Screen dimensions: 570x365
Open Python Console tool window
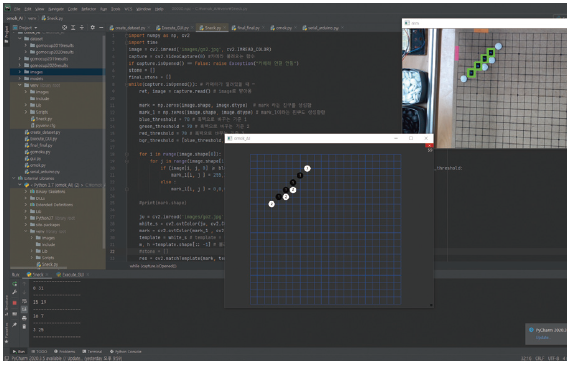pos(125,352)
